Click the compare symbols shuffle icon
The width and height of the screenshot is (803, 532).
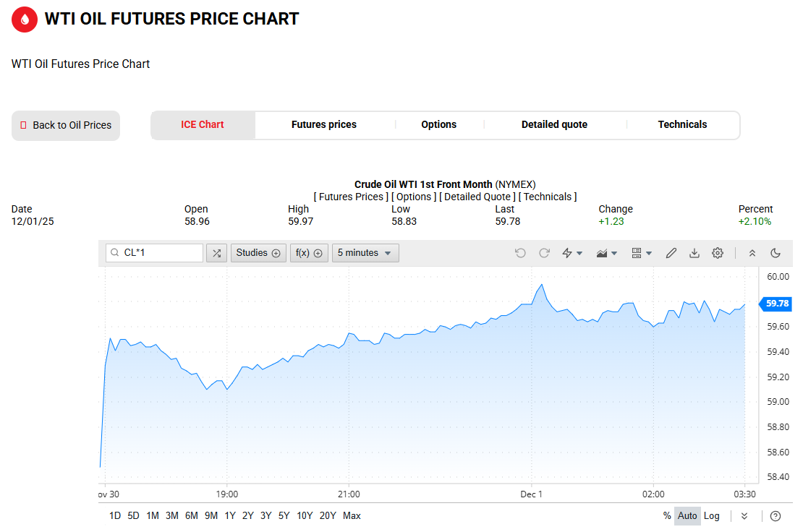(216, 253)
